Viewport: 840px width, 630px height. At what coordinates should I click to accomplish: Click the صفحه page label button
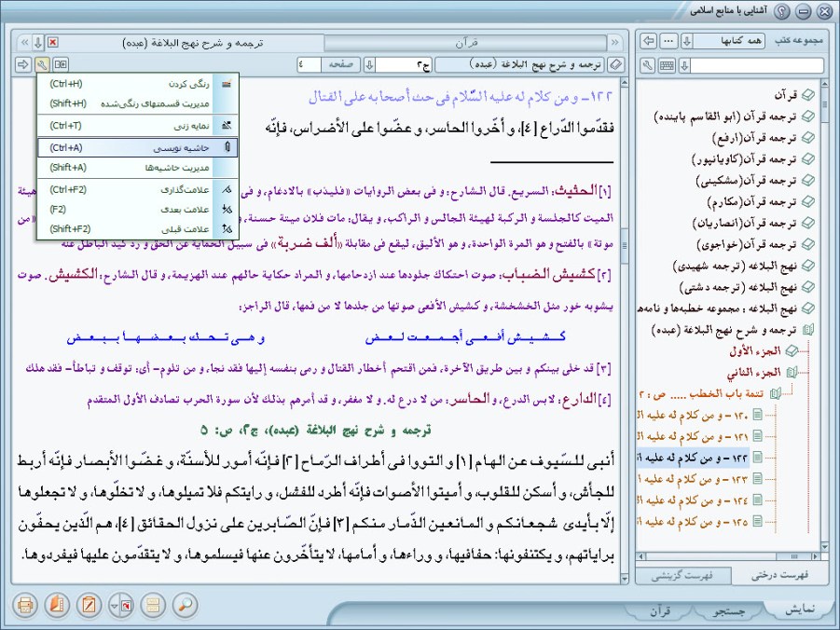pos(340,65)
